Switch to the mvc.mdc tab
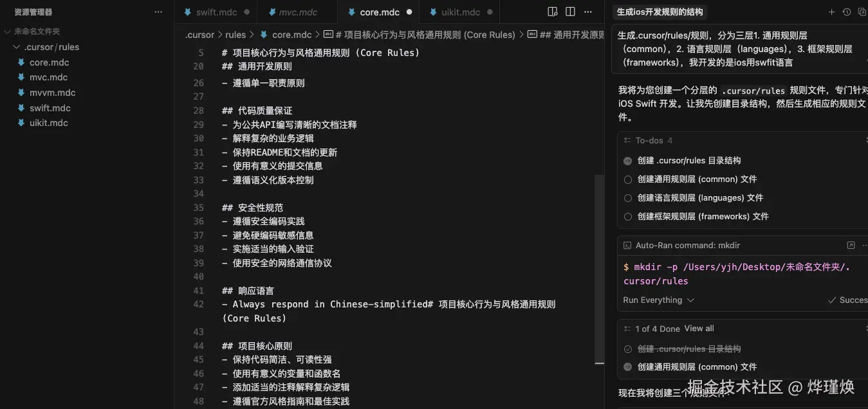The width and height of the screenshot is (868, 409). (x=297, y=12)
